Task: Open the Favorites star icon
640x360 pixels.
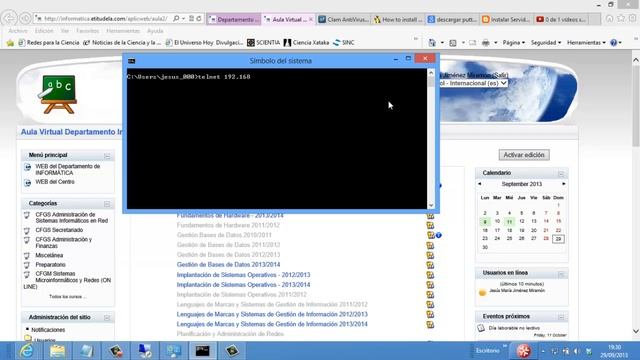Action: [621, 18]
